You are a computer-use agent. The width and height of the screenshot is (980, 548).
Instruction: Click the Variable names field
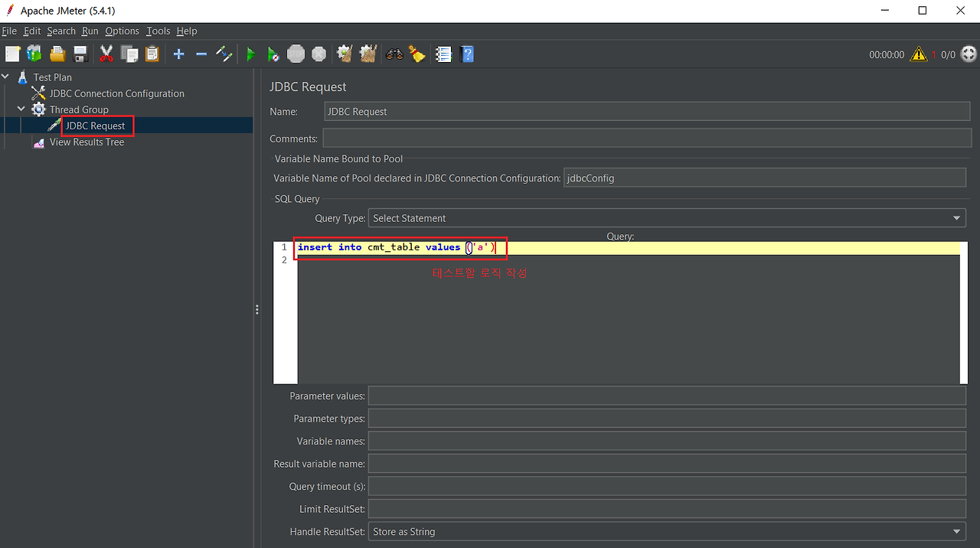[x=667, y=441]
